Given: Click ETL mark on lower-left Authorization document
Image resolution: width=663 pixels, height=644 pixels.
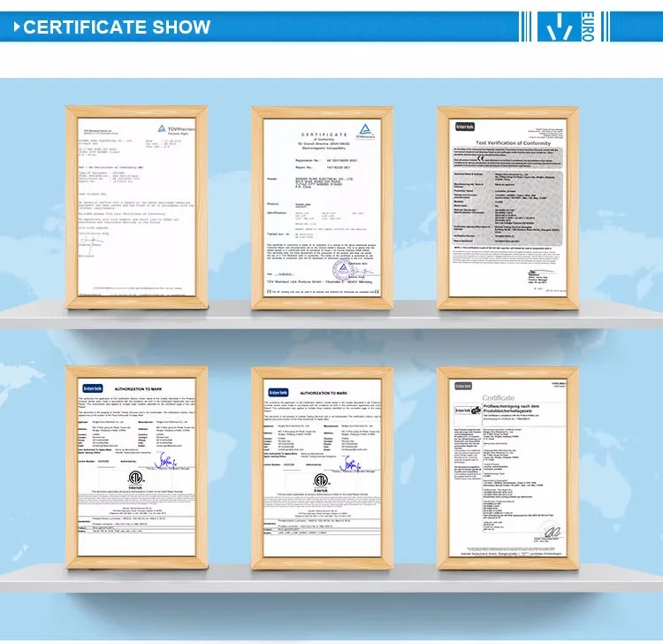Looking at the screenshot, I should click(136, 480).
